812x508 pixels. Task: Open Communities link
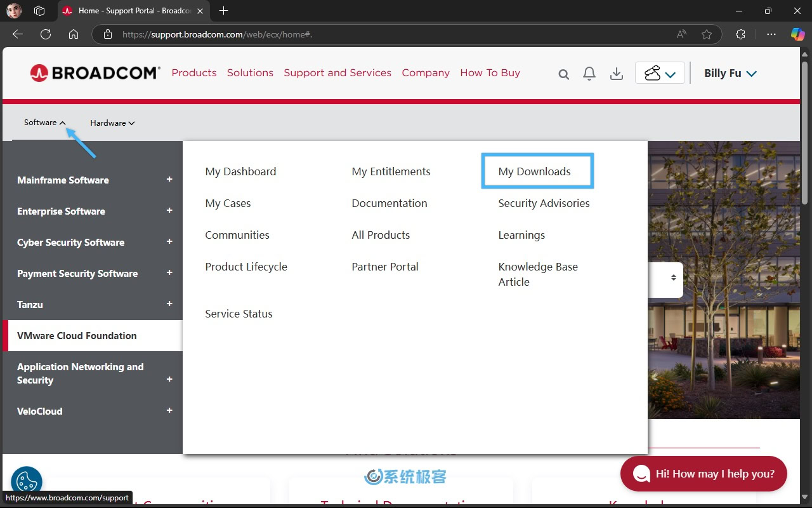(237, 235)
